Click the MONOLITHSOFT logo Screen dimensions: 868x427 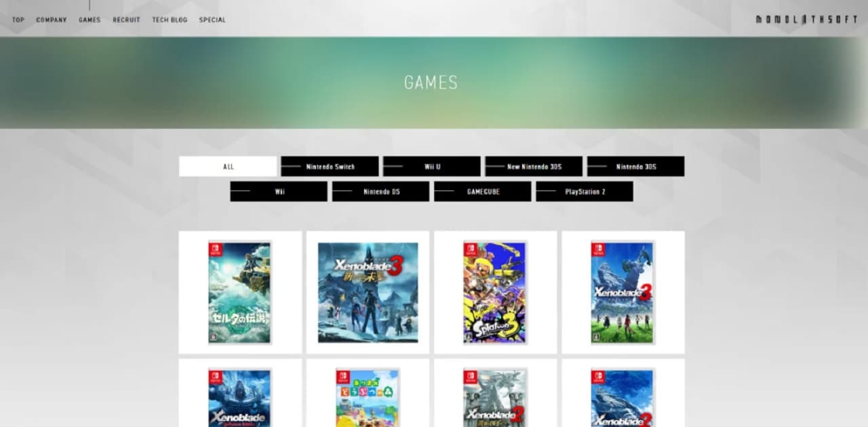coord(806,20)
